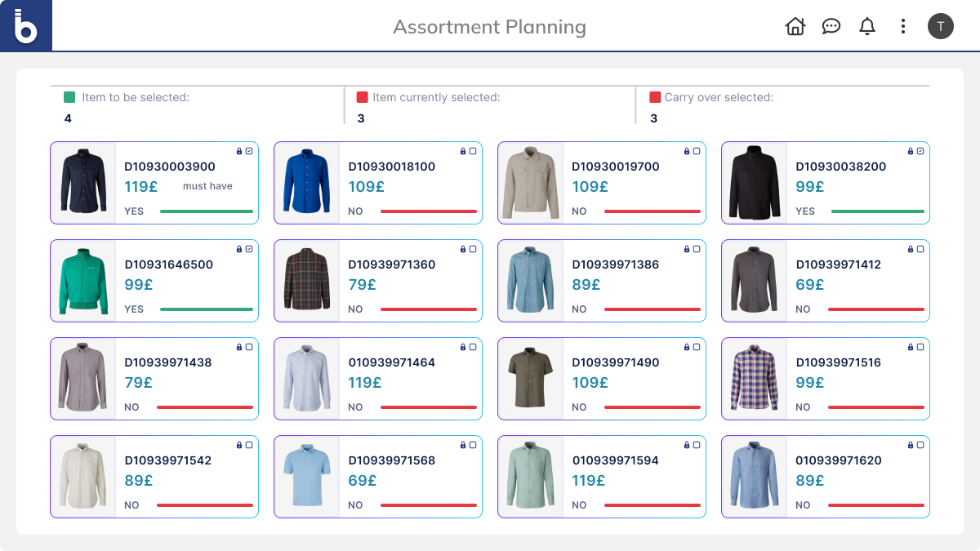Click the red status bar of D10939971568
This screenshot has height=551, width=980.
pyautogui.click(x=428, y=505)
